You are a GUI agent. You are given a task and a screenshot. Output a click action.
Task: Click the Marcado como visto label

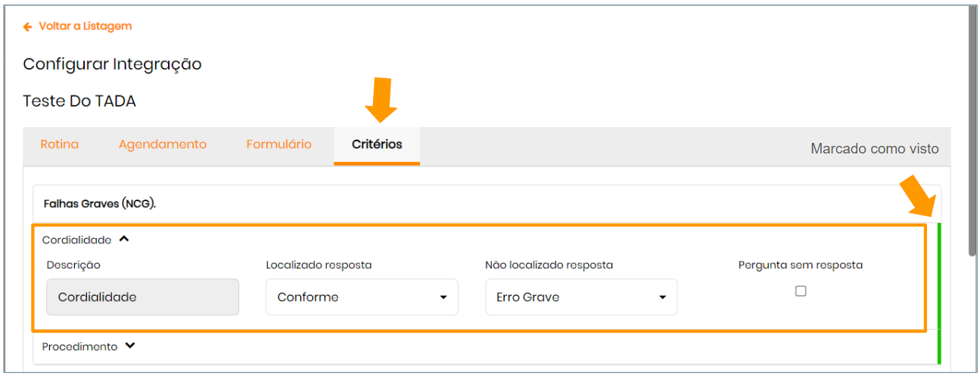coord(874,149)
